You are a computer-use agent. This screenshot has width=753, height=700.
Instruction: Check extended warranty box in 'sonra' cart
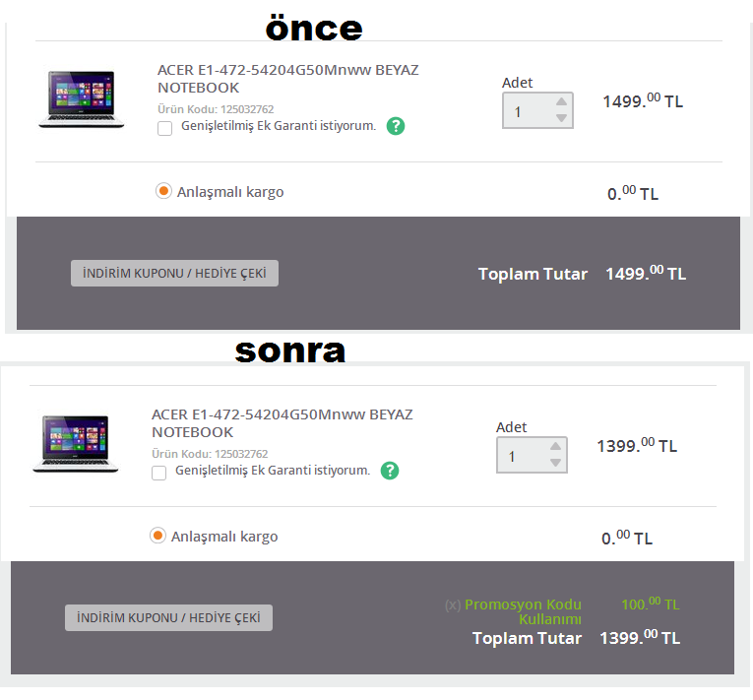158,473
